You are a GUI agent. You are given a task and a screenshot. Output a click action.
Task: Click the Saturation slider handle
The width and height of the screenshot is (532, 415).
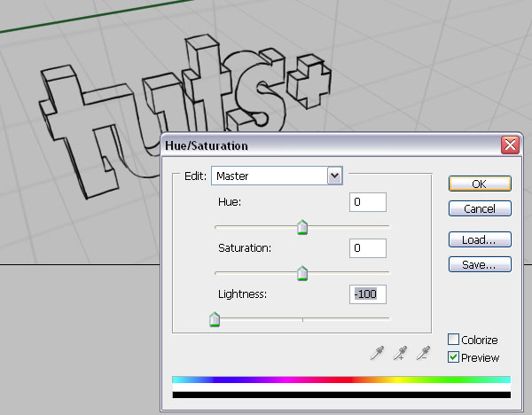pos(302,273)
